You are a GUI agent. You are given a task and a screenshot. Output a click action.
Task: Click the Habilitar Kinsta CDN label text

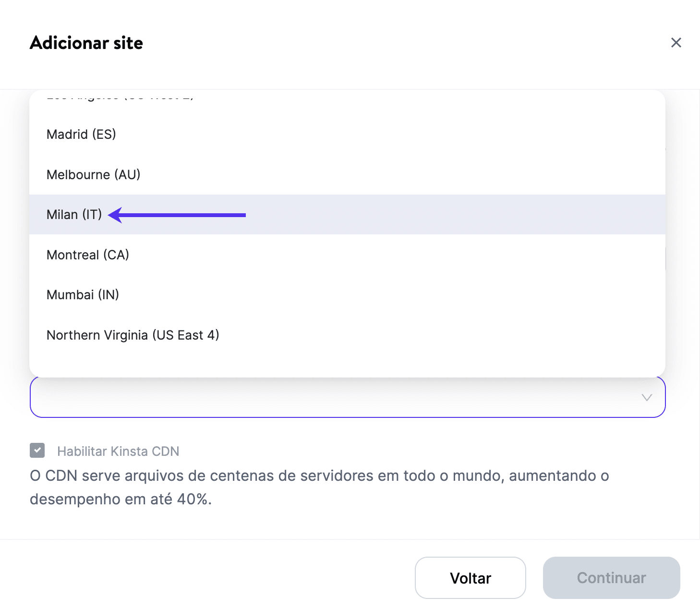[x=118, y=451]
